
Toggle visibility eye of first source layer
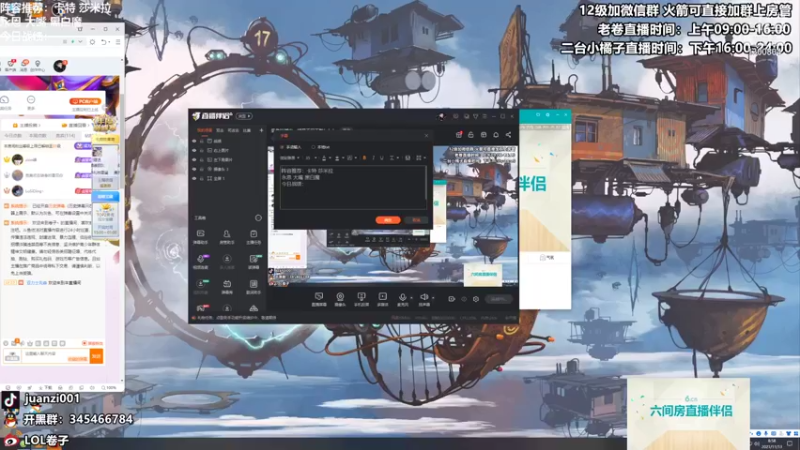tap(194, 141)
